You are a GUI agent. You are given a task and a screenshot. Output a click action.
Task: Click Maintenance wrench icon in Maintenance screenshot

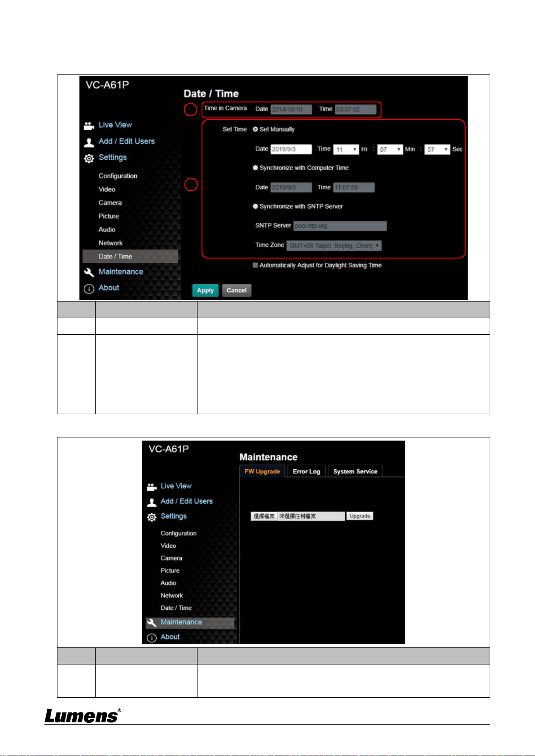click(x=152, y=623)
